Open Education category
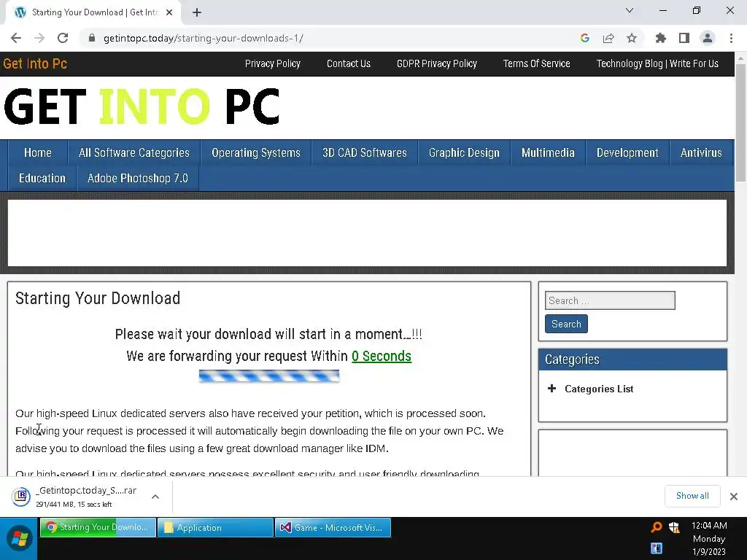This screenshot has width=747, height=560. 42,179
